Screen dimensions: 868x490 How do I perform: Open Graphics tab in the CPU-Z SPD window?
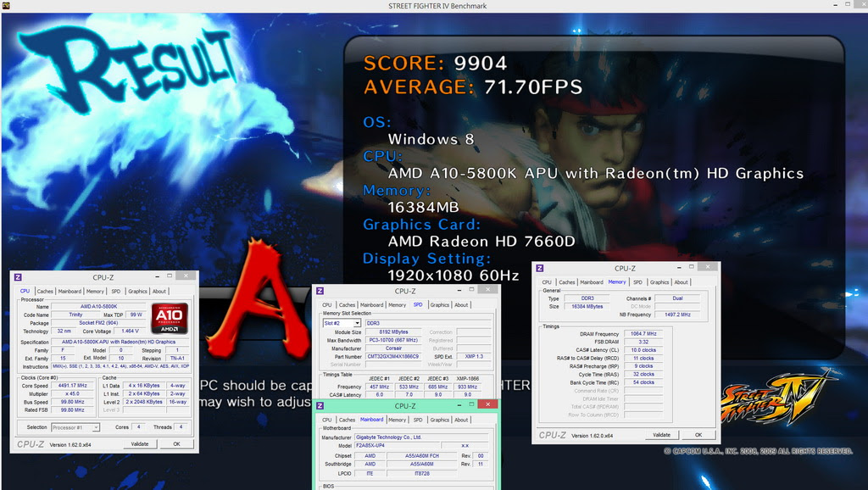click(x=440, y=305)
